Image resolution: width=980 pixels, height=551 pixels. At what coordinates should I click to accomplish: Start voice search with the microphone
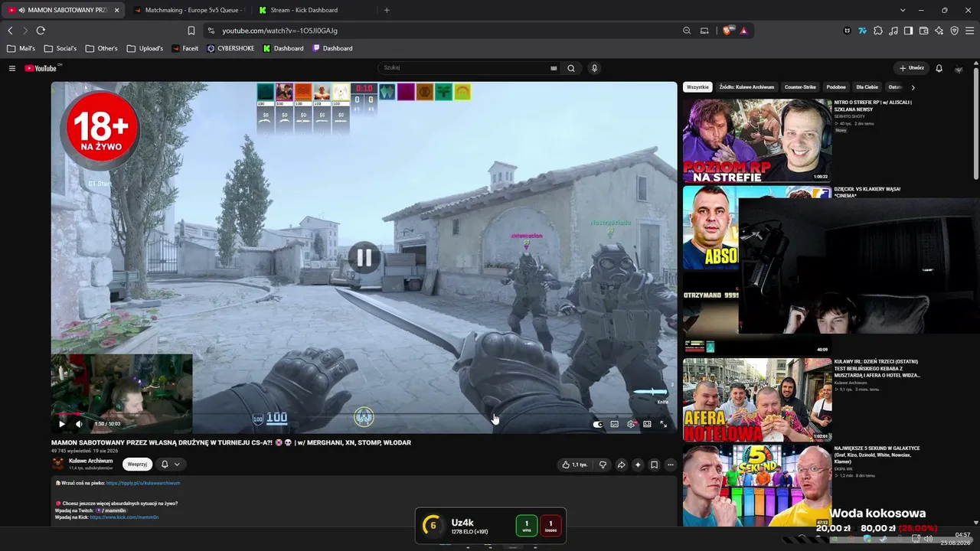click(x=594, y=68)
